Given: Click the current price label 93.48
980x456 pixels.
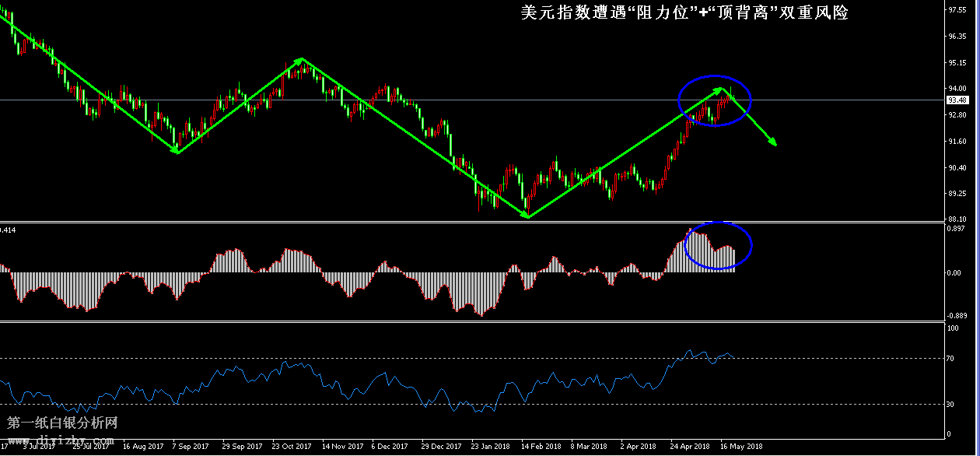Looking at the screenshot, I should point(957,100).
